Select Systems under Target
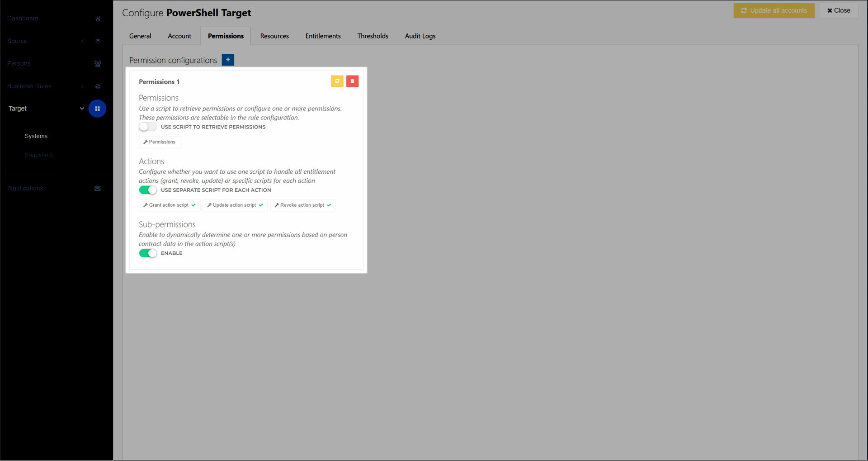Viewport: 868px width, 461px height. 36,136
